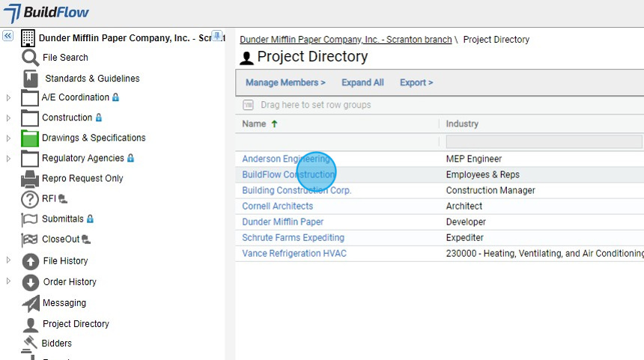
Task: Click the Architect industry cell
Action: pos(464,206)
